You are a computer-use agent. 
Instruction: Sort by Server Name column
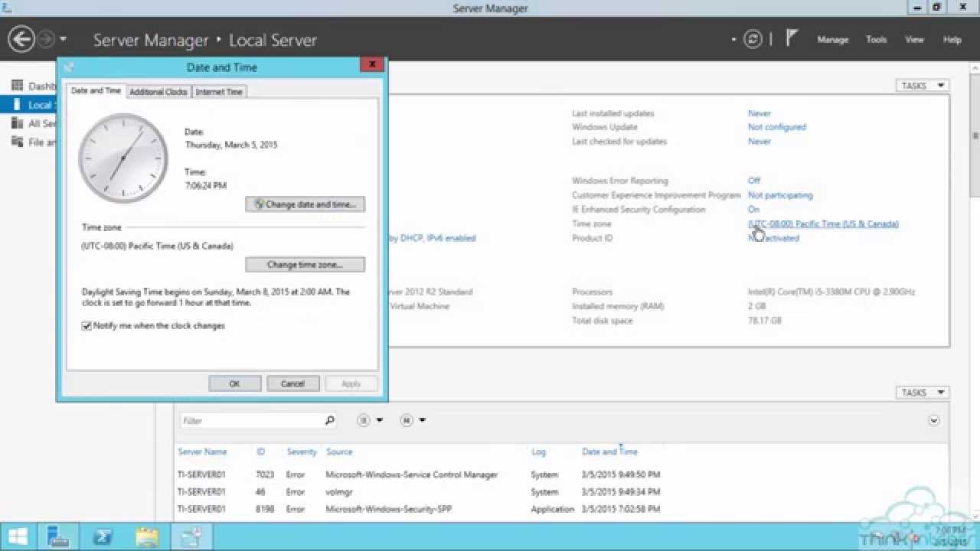pyautogui.click(x=202, y=452)
